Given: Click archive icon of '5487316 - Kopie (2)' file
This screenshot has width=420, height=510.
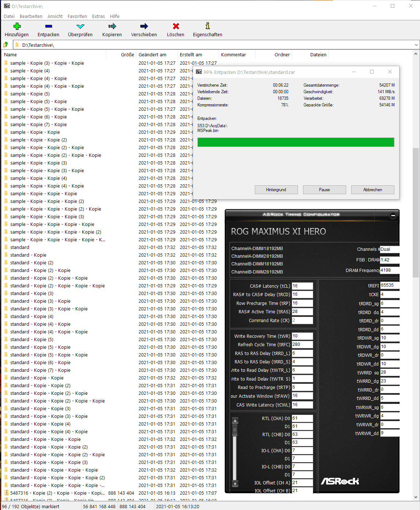Looking at the screenshot, I should click(x=6, y=493).
